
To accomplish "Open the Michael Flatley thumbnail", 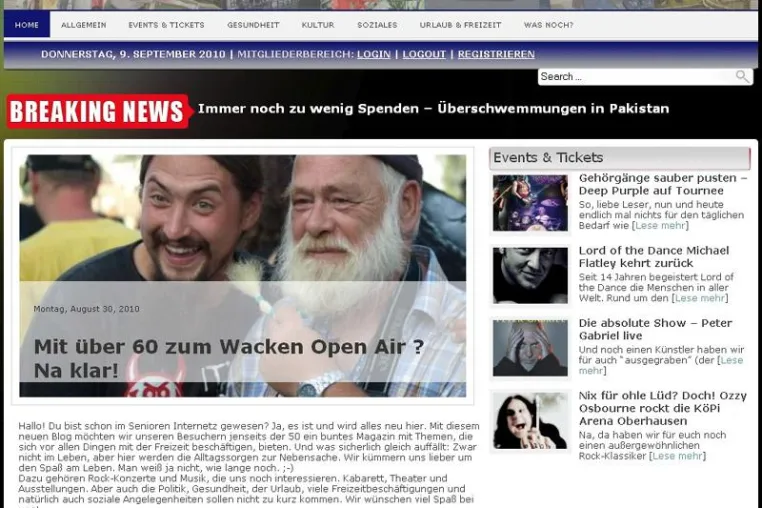I will click(530, 276).
